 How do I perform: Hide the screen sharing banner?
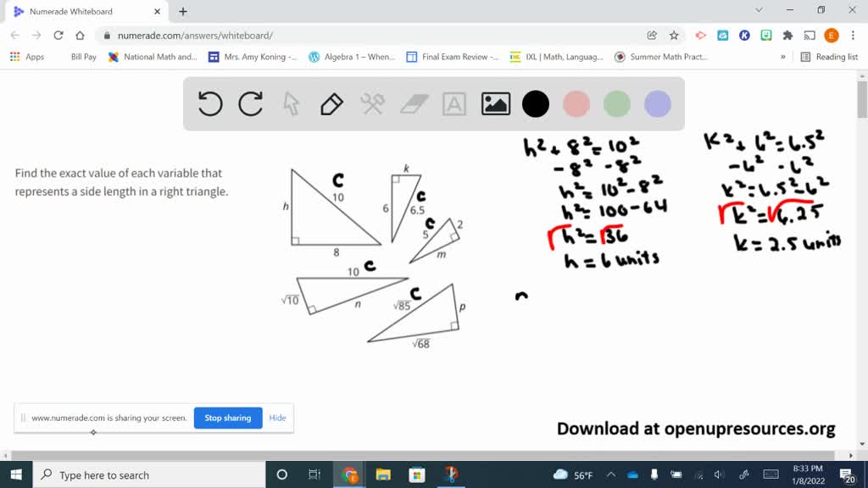click(277, 418)
